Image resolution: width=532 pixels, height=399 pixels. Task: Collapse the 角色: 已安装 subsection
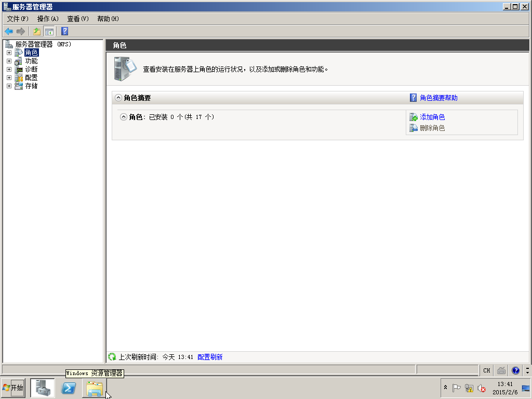point(124,117)
